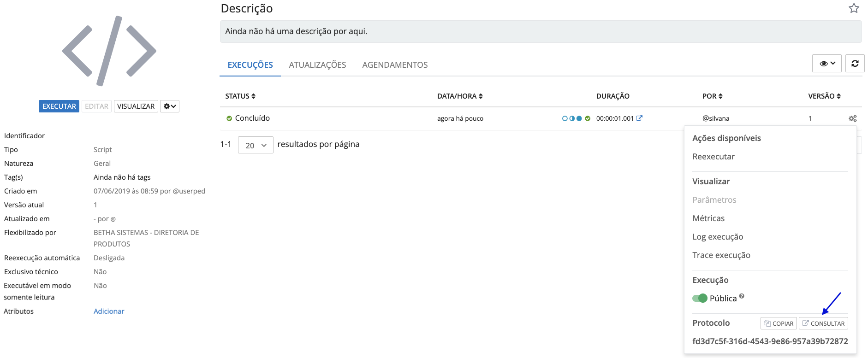Image resolution: width=868 pixels, height=358 pixels.
Task: Open the gear dropdown beside VISUALIZAR
Action: tap(170, 106)
